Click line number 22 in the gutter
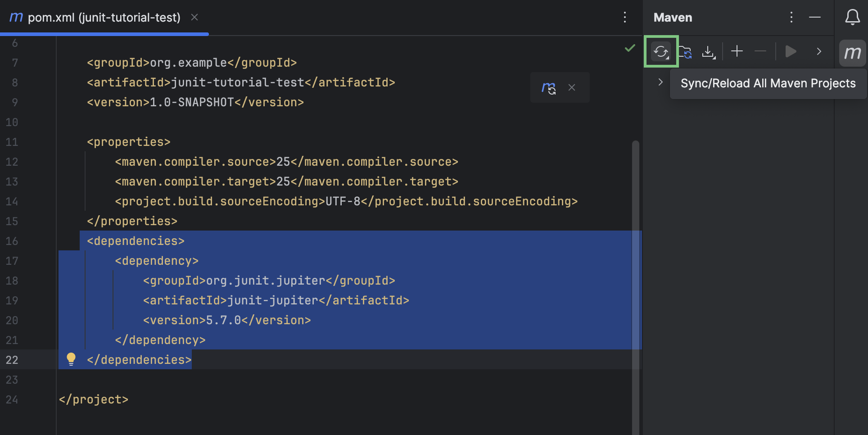 pyautogui.click(x=12, y=359)
